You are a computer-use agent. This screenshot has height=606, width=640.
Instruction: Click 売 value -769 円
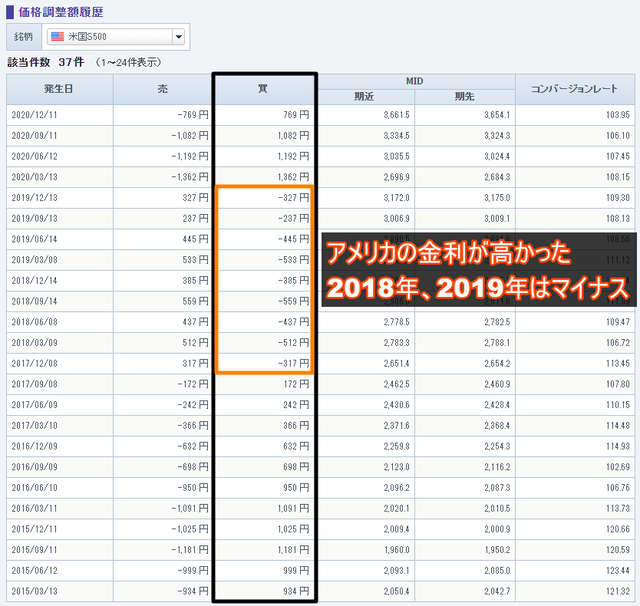[x=193, y=115]
